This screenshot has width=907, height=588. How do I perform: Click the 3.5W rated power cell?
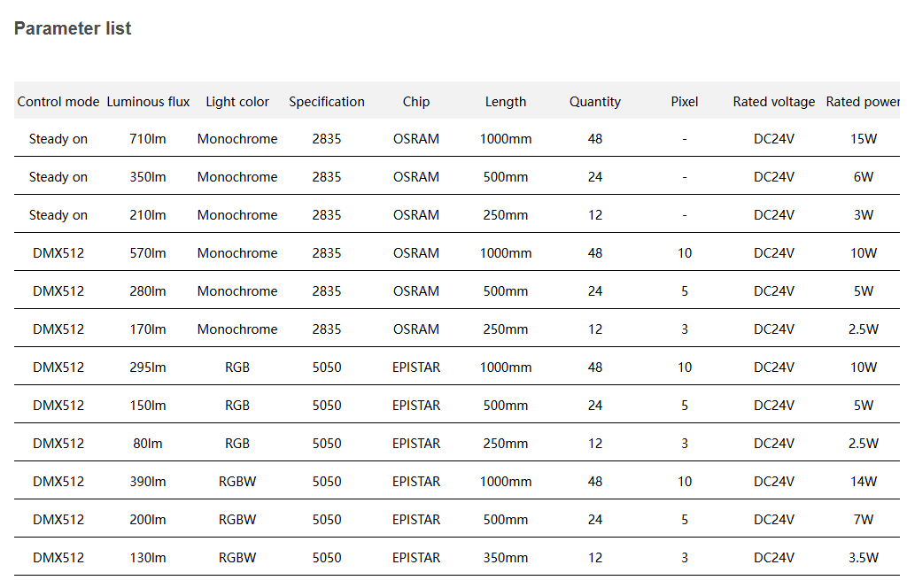(x=864, y=558)
